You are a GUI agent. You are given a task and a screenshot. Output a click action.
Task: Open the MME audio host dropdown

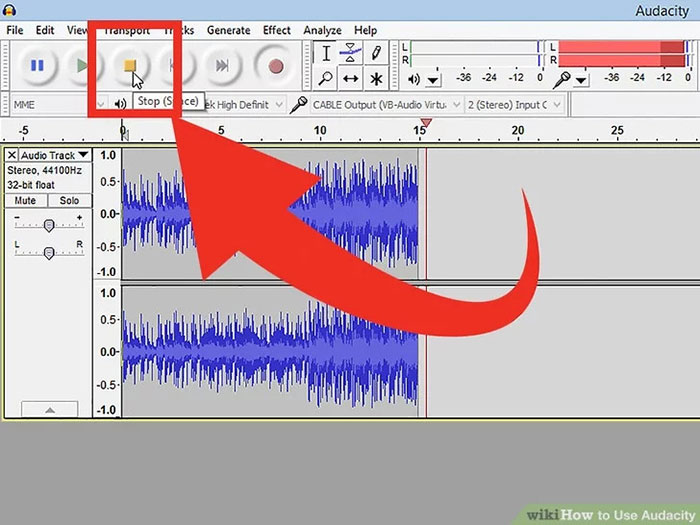tap(100, 104)
